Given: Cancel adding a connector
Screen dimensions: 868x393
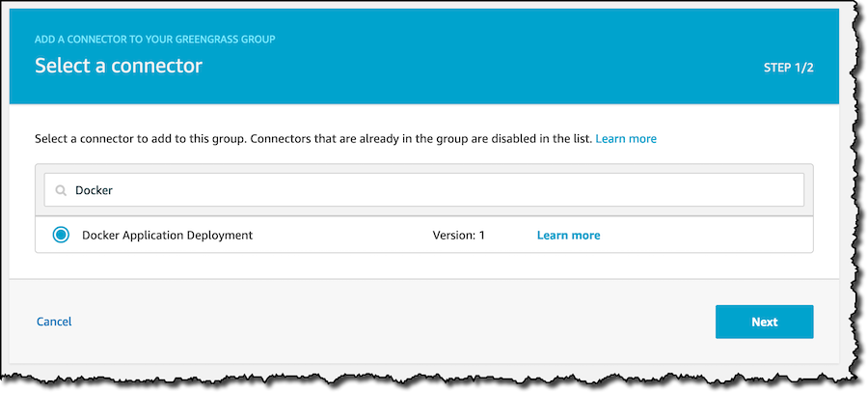Looking at the screenshot, I should (54, 322).
